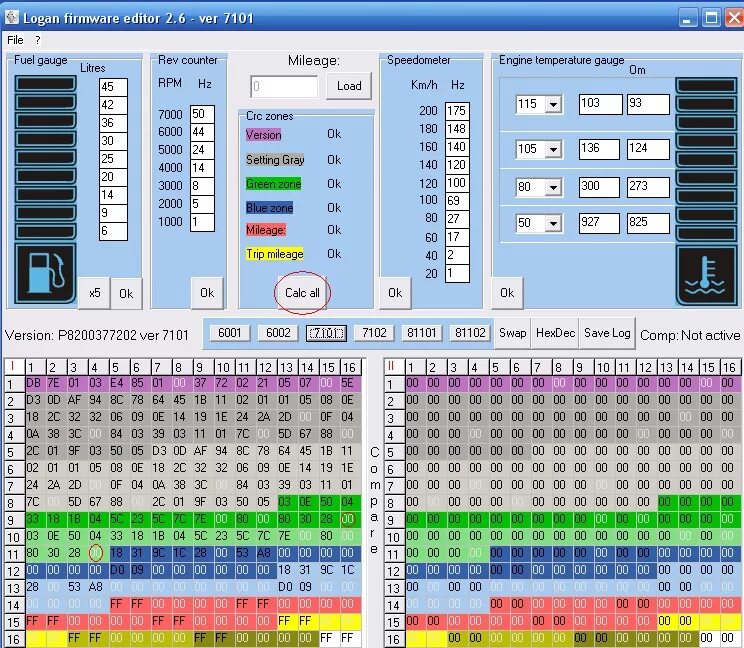Open the 50 temperature dropdown
Viewport: 744px width, 648px height.
tap(553, 223)
